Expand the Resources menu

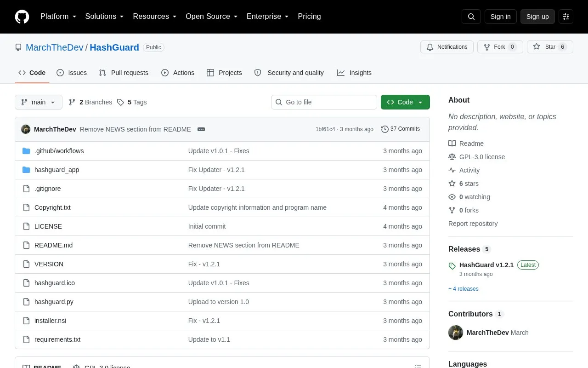point(155,17)
